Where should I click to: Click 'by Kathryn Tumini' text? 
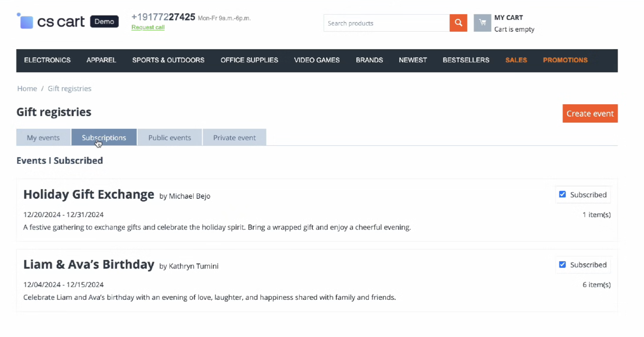click(x=189, y=266)
